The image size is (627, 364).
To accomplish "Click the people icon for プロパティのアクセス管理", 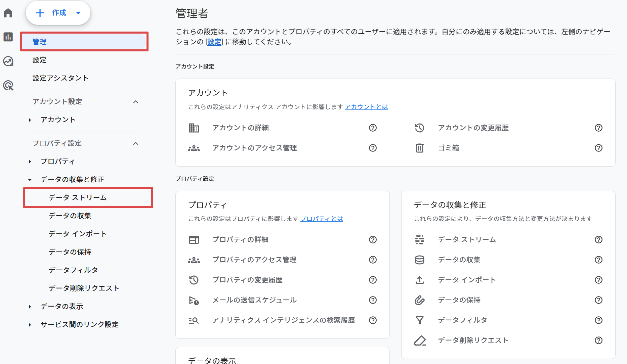I will point(194,260).
